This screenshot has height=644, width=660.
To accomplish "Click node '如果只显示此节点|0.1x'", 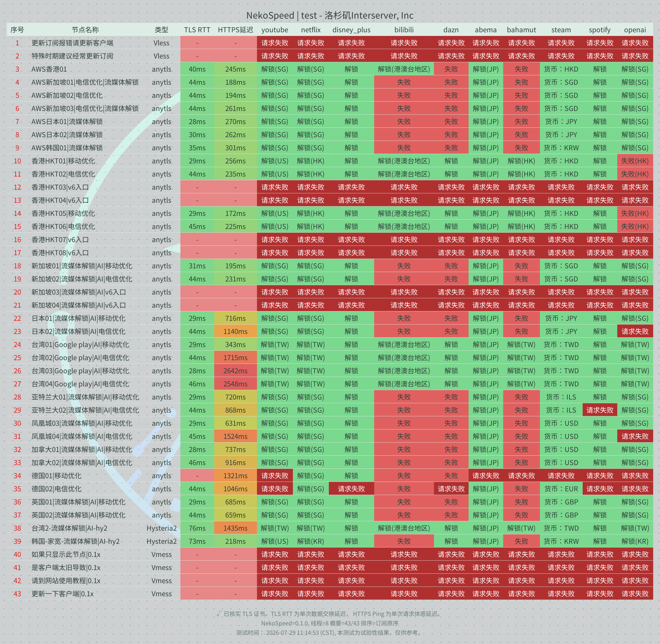I will click(66, 554).
